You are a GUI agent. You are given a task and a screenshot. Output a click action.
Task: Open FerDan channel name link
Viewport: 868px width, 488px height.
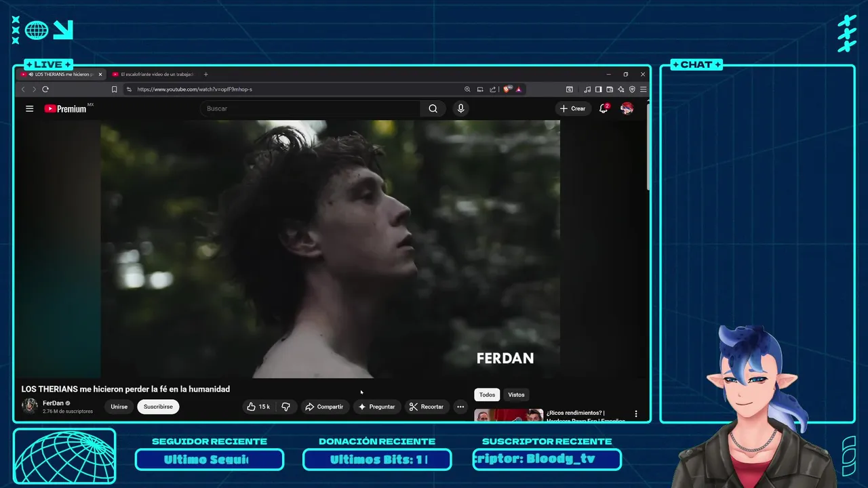click(x=53, y=403)
